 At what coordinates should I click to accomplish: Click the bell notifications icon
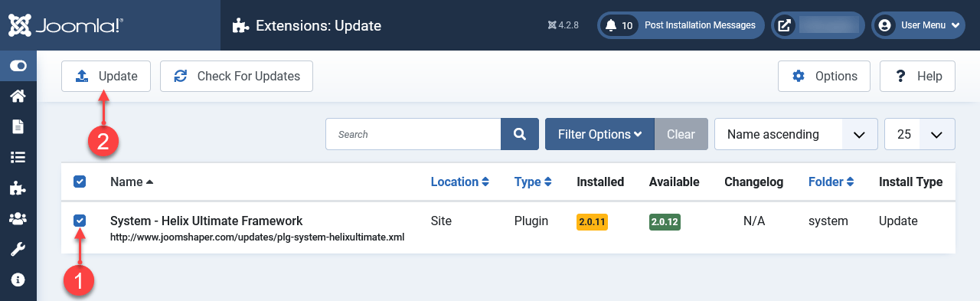610,25
